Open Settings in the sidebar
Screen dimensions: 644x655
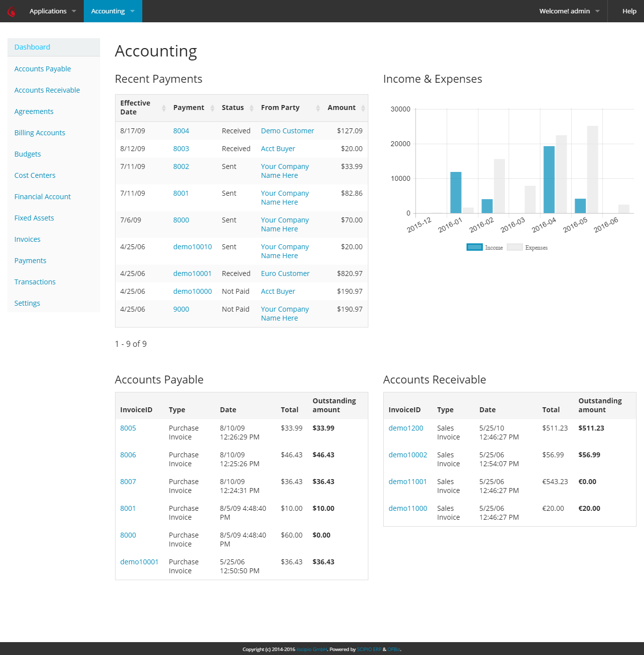click(27, 303)
